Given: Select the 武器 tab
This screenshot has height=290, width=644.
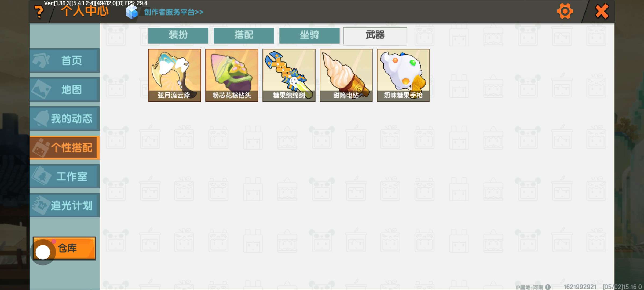Looking at the screenshot, I should tap(375, 35).
